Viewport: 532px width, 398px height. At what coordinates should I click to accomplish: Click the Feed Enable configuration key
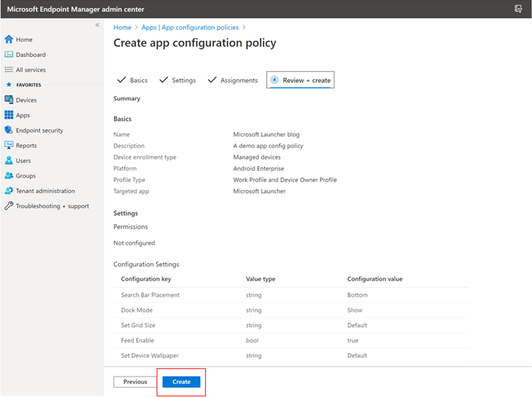(x=137, y=340)
